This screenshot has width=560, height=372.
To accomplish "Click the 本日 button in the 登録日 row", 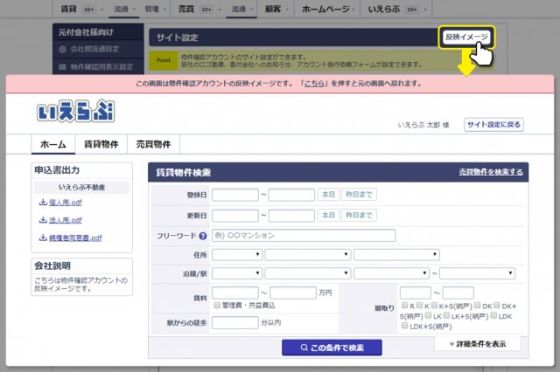I will (329, 195).
